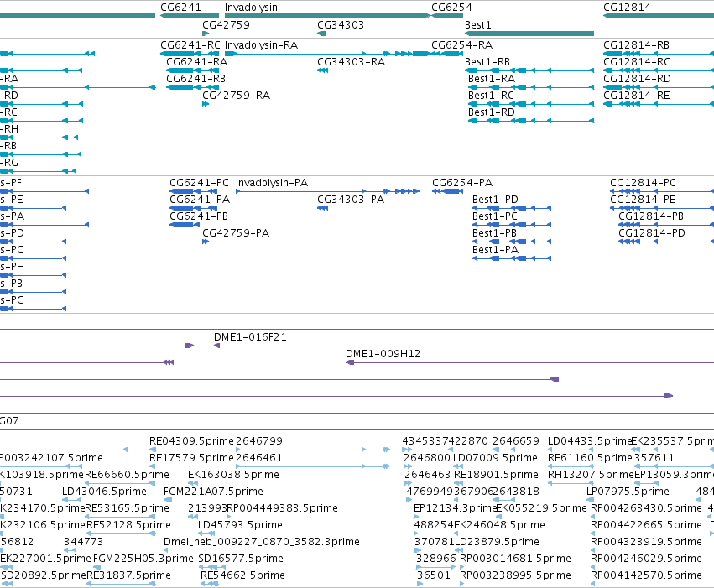Click the Best1 gene bar glyph
714x588 pixels.
point(529,34)
